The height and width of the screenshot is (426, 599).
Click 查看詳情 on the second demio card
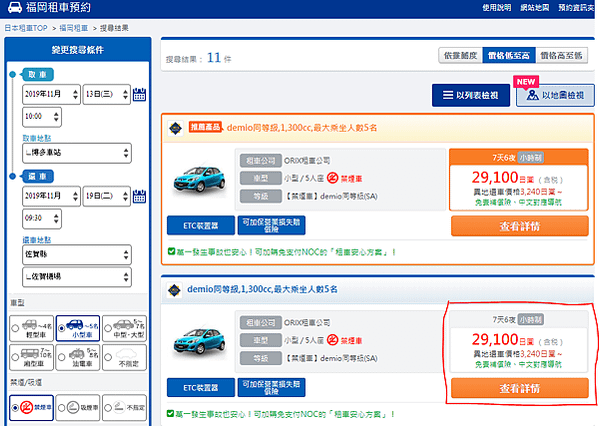coord(520,388)
